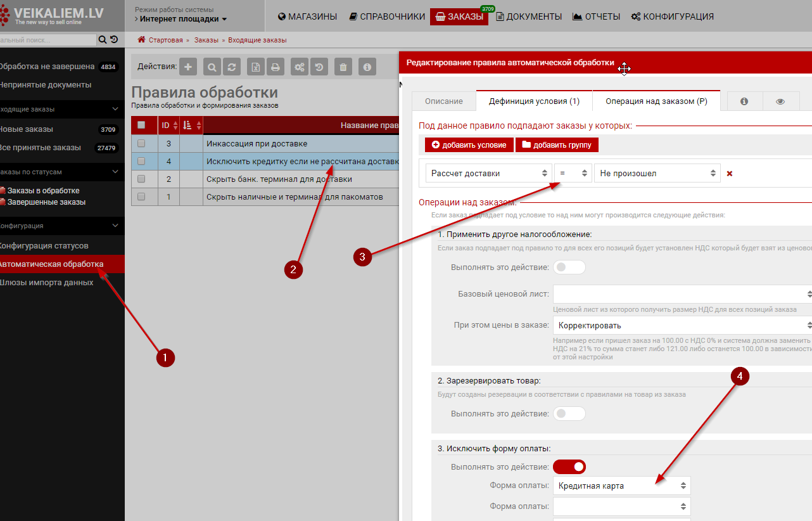Refresh the processing rules list
Screen dimensions: 812x521
pos(232,67)
